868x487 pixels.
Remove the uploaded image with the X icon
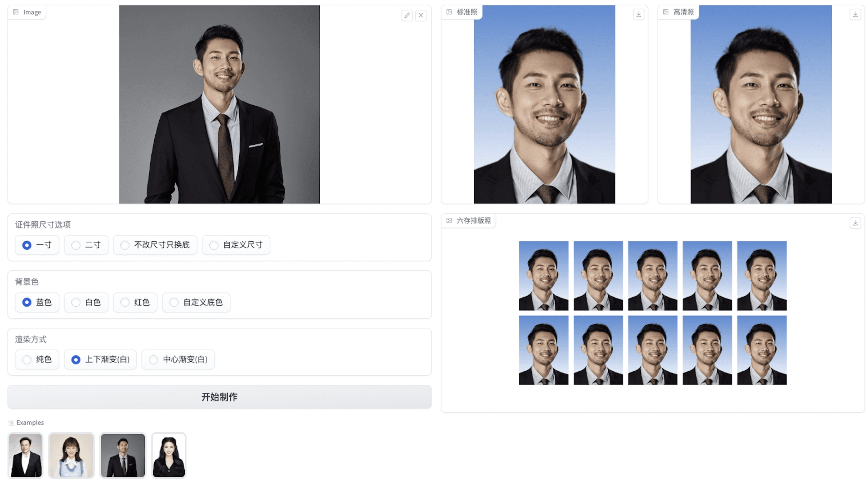point(421,15)
